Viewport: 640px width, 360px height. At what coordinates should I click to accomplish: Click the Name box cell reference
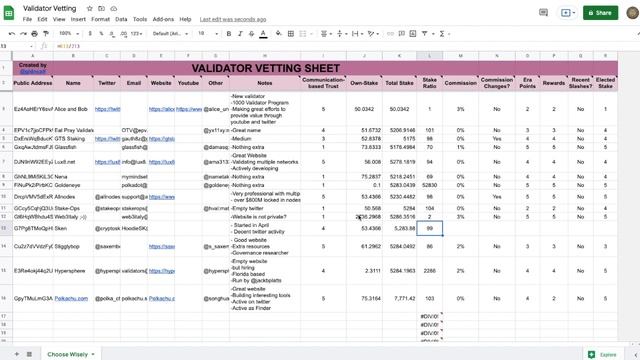click(x=16, y=46)
